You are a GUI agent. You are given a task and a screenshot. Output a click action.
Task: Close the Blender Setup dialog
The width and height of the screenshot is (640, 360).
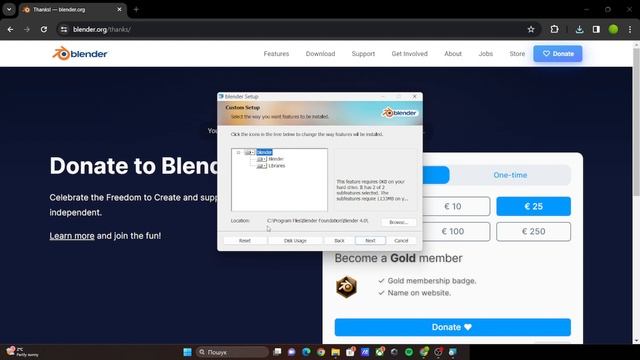coord(415,97)
